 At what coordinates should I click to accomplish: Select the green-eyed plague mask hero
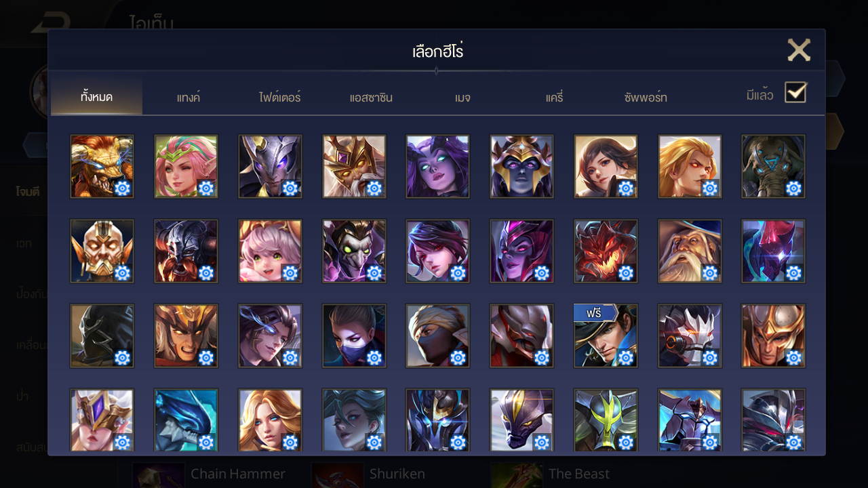coord(354,251)
